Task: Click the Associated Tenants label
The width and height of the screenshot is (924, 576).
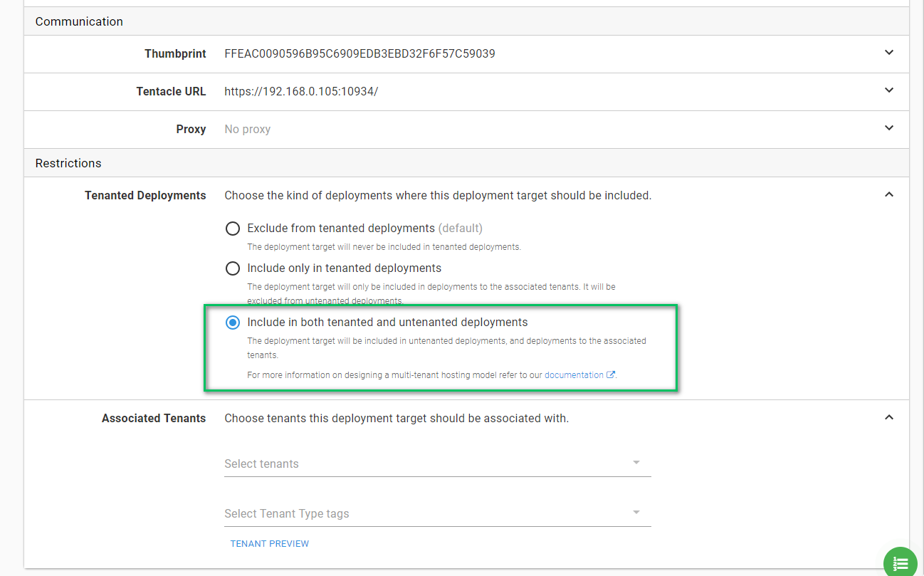Action: [154, 419]
